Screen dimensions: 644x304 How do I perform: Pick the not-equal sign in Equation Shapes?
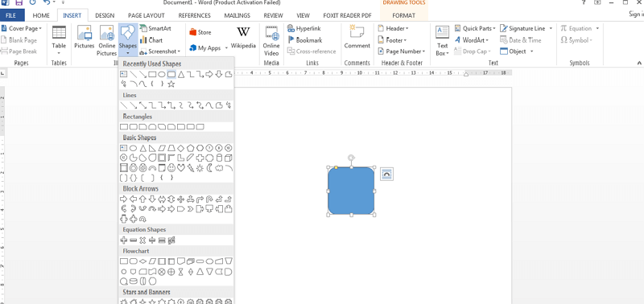point(171,240)
